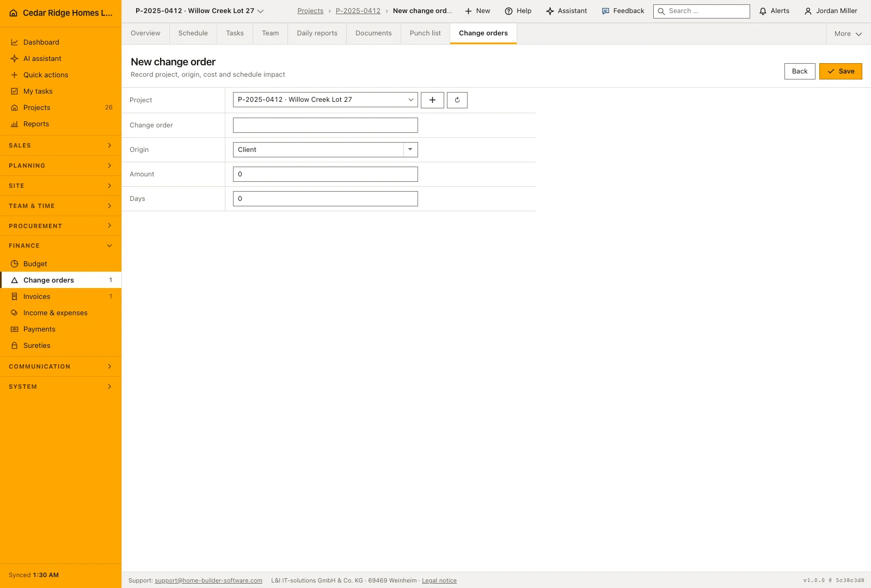Viewport: 871px width, 588px height.
Task: Open the support email link
Action: [208, 580]
